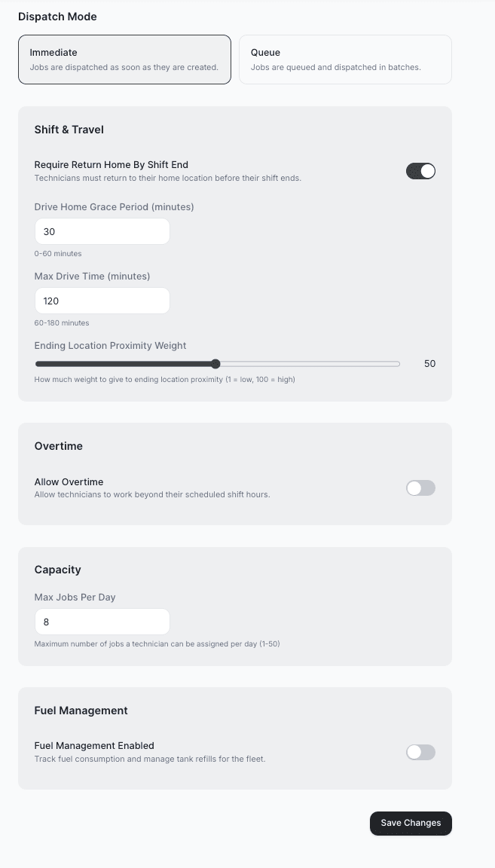
Task: Select the Immediate dispatch mode card
Action: click(x=124, y=59)
